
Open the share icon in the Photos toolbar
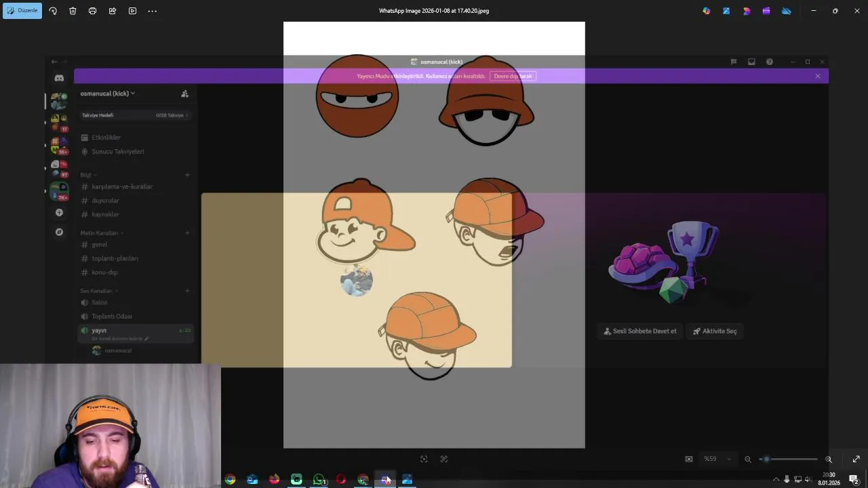[x=113, y=11]
